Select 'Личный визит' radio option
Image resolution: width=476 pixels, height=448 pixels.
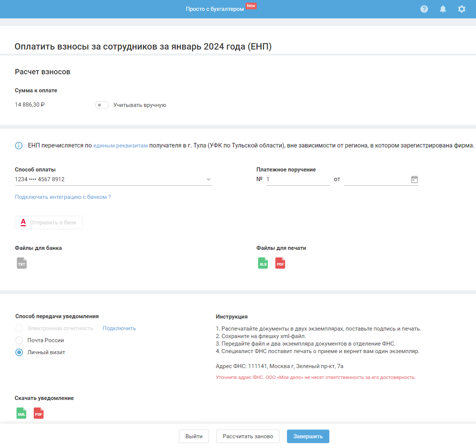(19, 352)
